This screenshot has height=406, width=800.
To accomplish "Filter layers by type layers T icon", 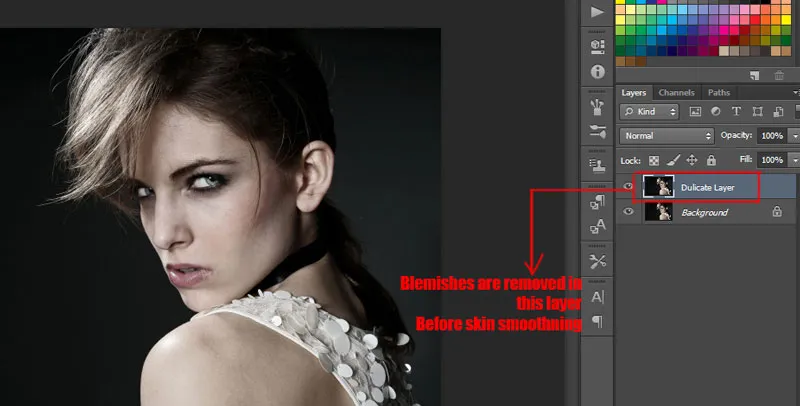I will point(736,111).
